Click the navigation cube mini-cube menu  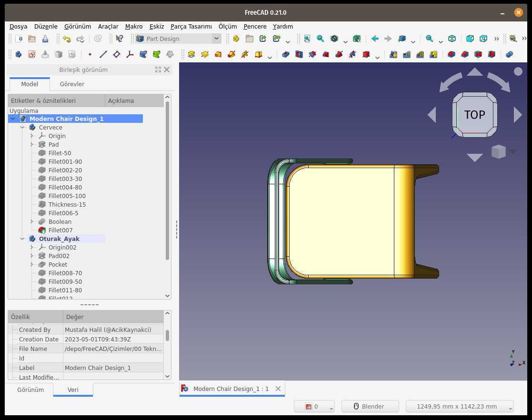[x=499, y=151]
